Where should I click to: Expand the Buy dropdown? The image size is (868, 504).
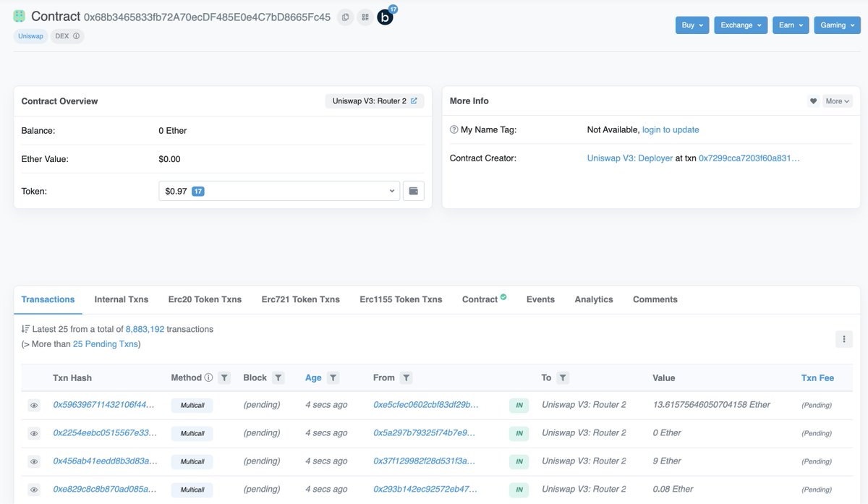(x=692, y=25)
